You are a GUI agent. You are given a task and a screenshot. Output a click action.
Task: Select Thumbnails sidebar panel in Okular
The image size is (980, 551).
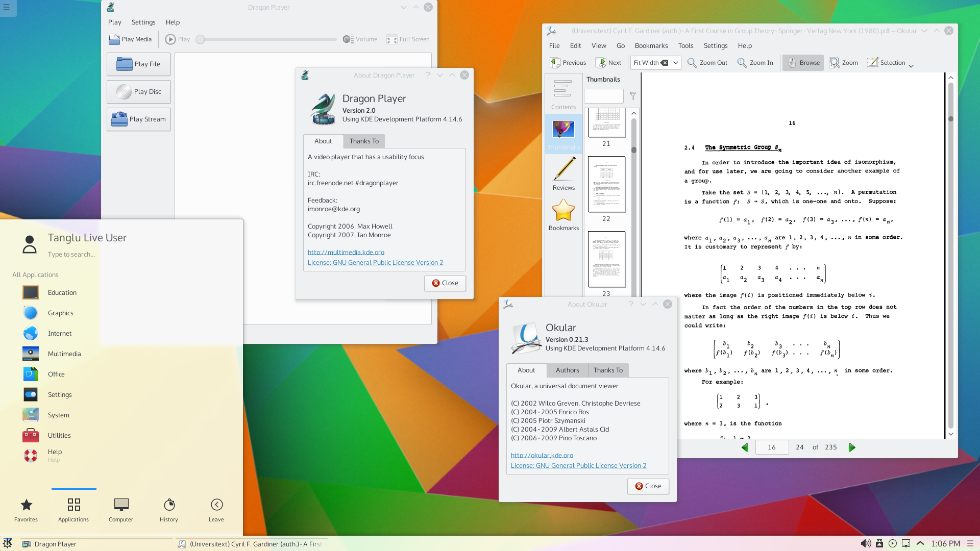[x=563, y=134]
